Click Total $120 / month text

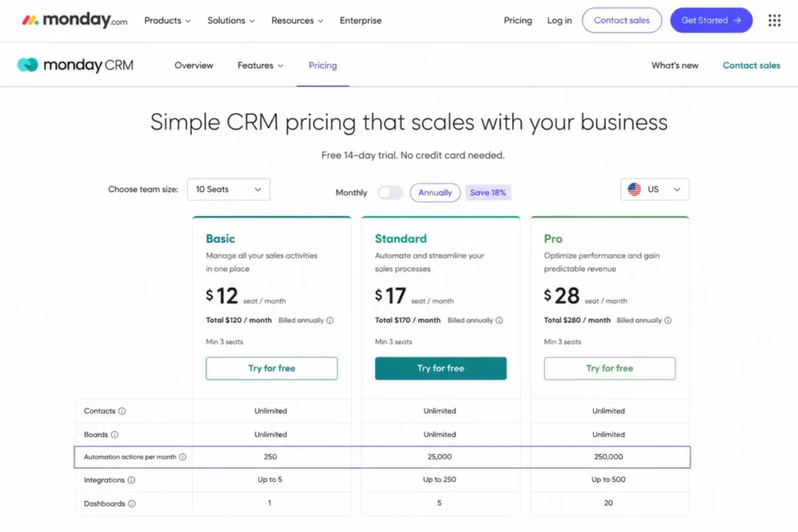pos(238,320)
